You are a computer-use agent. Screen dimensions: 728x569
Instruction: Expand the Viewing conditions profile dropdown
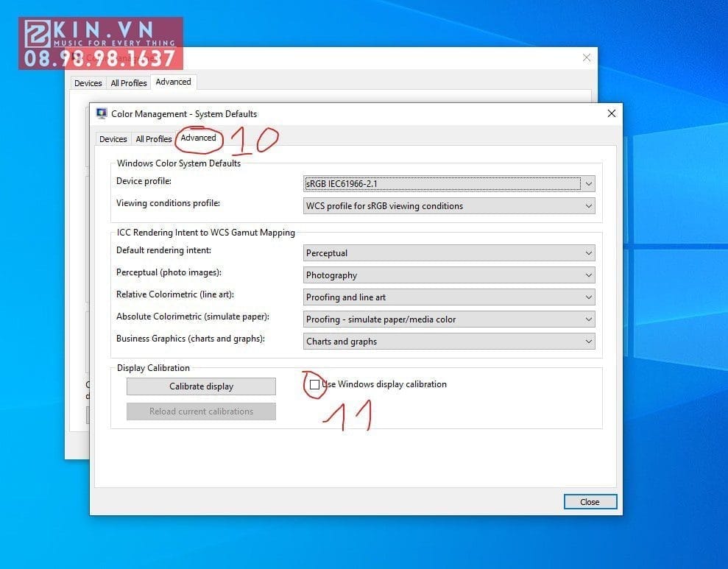click(587, 205)
